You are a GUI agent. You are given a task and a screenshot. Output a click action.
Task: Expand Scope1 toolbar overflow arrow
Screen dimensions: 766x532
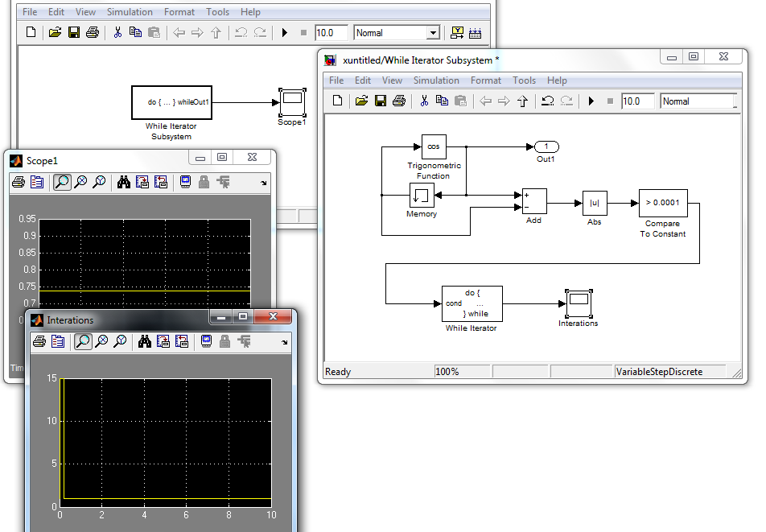264,184
